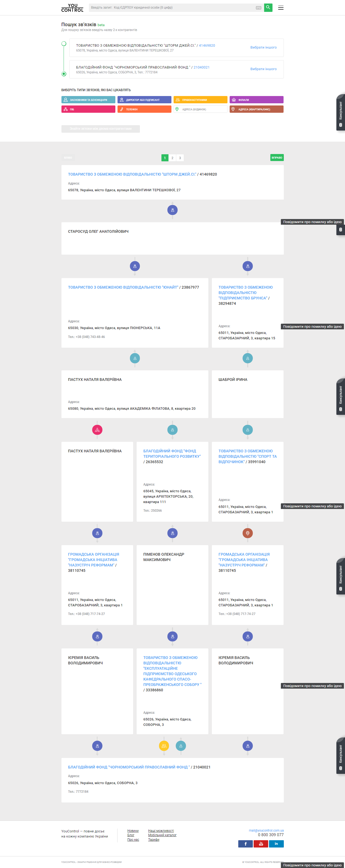The height and width of the screenshot is (868, 345).
Task: Enable the 'Адреса (будинок)' relation filter
Action: [200, 109]
